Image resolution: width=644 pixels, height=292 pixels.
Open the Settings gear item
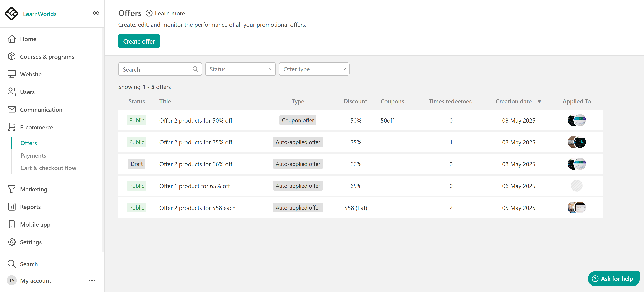tap(31, 242)
